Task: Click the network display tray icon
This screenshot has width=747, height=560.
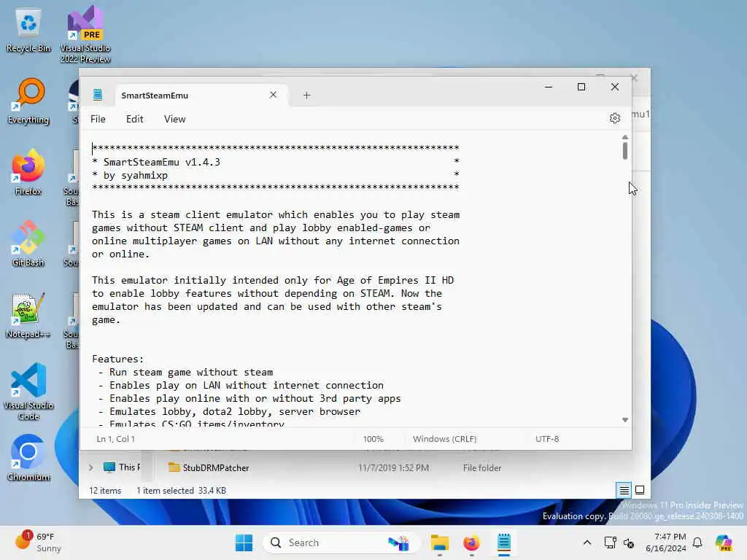Action: click(610, 542)
